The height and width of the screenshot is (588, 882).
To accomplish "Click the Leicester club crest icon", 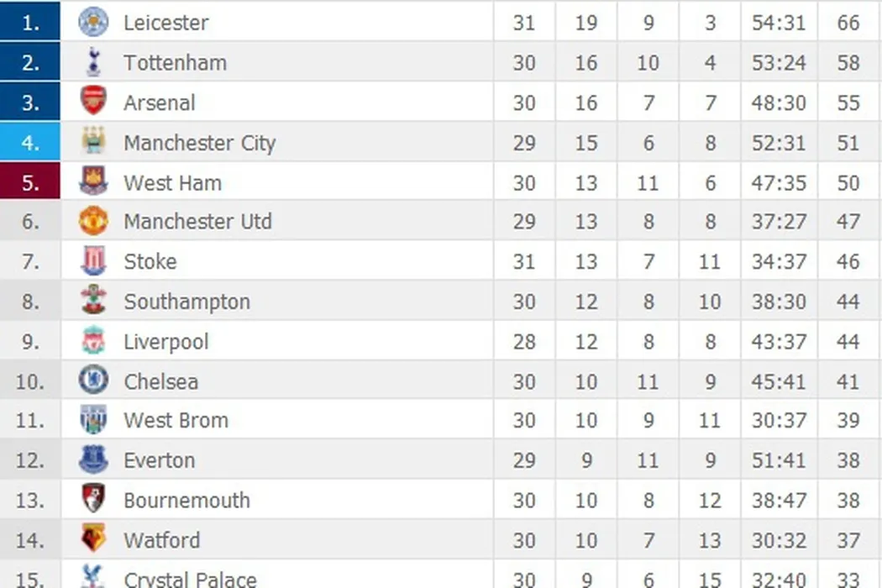I will [93, 22].
